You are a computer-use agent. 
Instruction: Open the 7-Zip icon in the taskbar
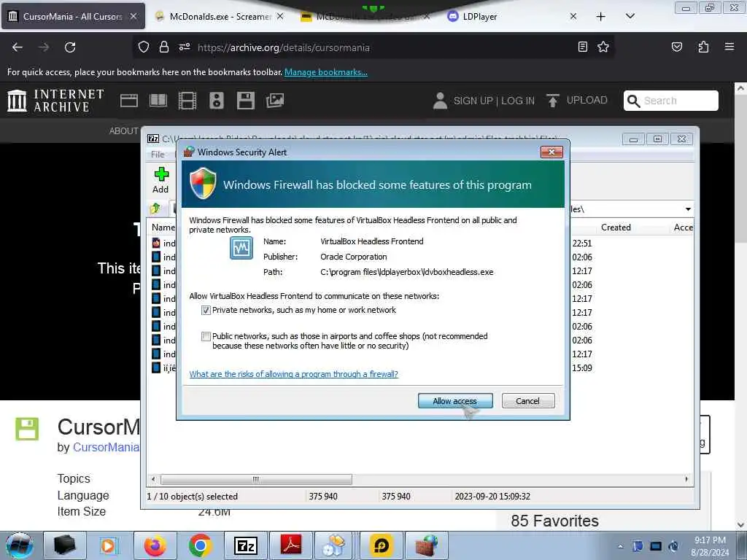tap(246, 545)
